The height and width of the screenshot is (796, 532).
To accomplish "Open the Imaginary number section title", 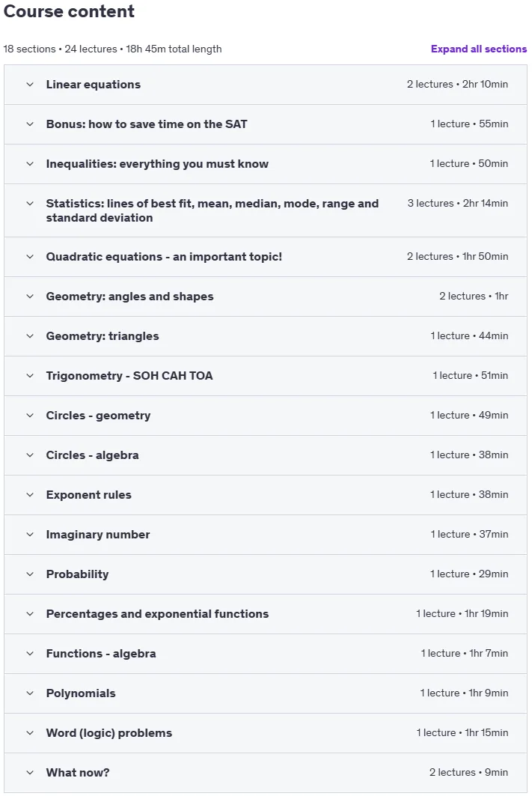I will [x=98, y=534].
